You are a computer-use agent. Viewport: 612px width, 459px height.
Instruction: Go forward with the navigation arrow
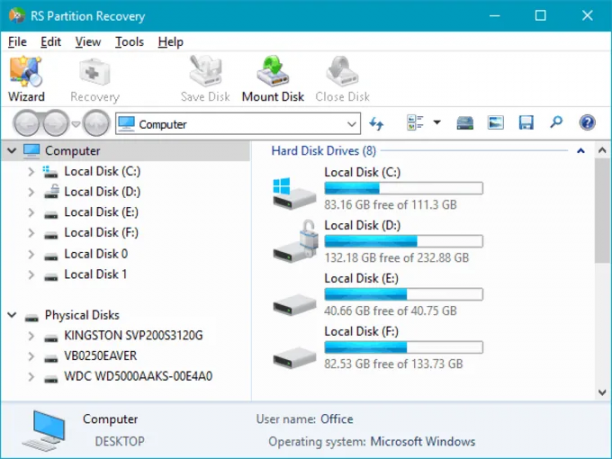click(55, 124)
